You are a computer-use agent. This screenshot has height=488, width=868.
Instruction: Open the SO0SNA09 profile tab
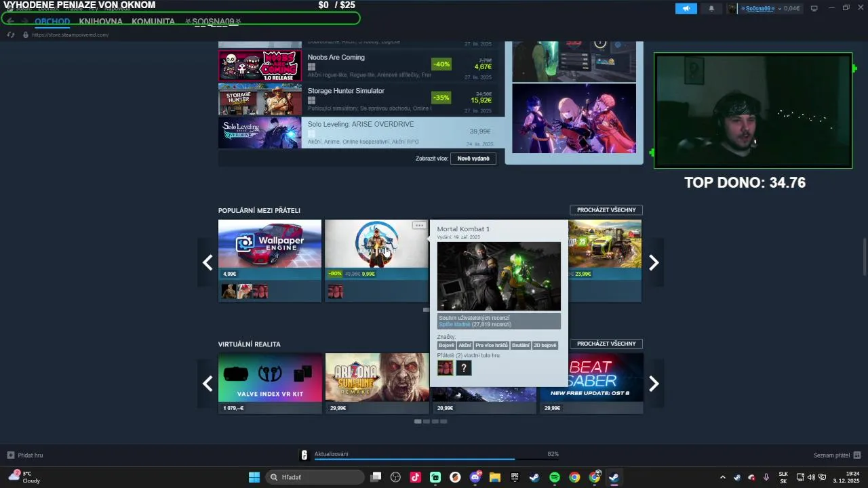click(213, 22)
